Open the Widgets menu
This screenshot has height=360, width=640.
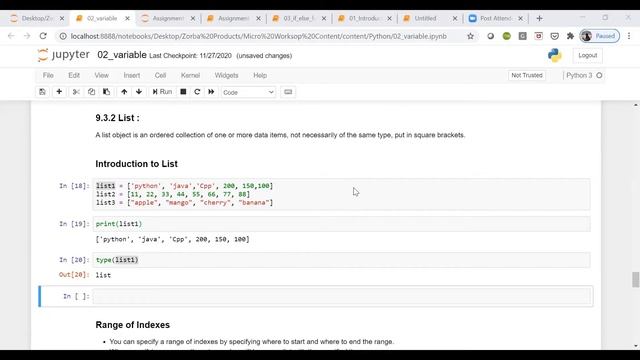(227, 75)
